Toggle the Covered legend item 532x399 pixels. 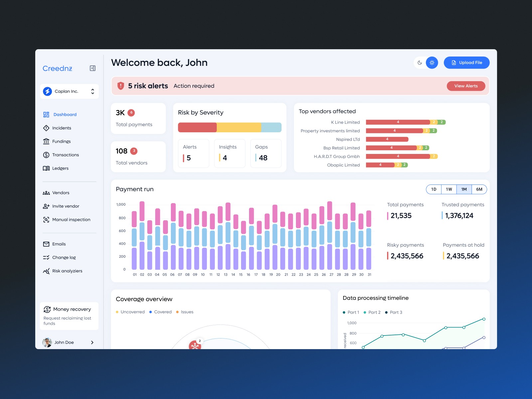point(160,312)
